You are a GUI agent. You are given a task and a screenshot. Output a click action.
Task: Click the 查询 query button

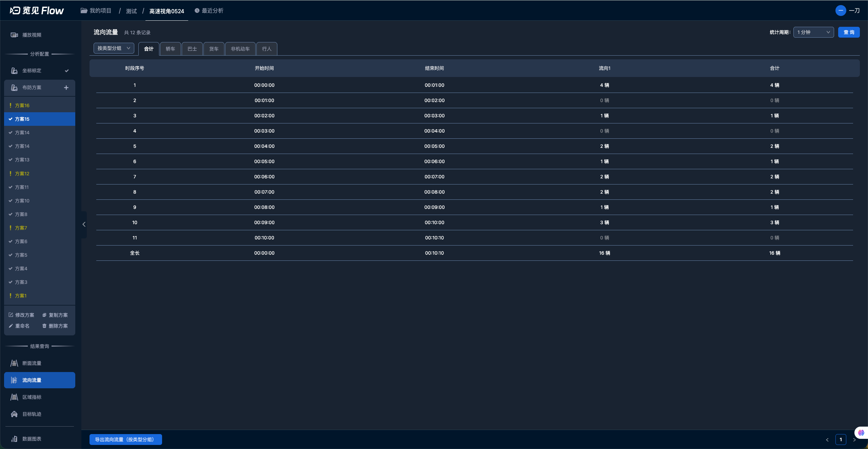[849, 32]
